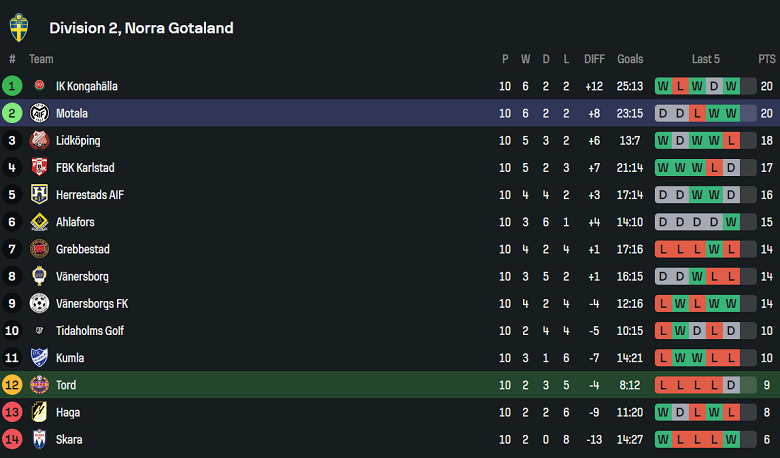Click Ahlafors diamond-shaped crest
Screen dimensions: 780x458
pyautogui.click(x=39, y=222)
